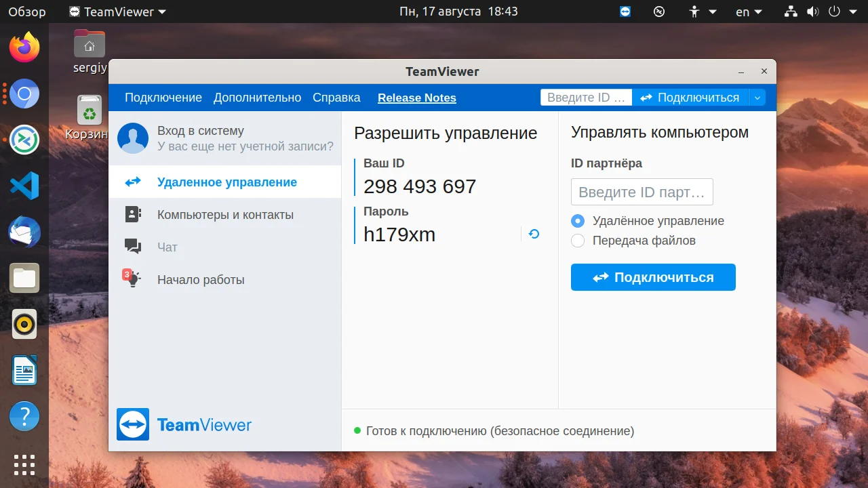The height and width of the screenshot is (488, 868).
Task: Launch Rhythmbox from the dock
Action: point(24,324)
